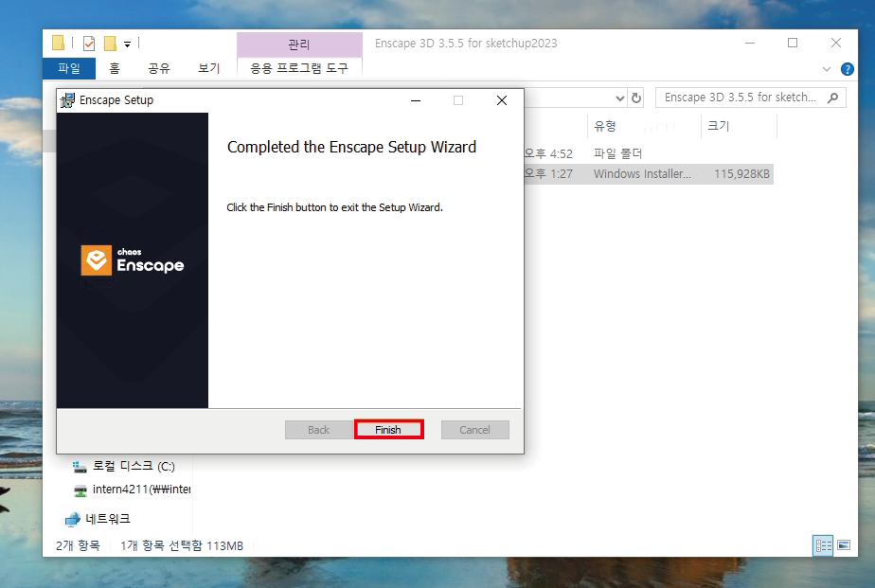This screenshot has height=588, width=875.
Task: Maximize the Explorer window
Action: click(x=793, y=43)
